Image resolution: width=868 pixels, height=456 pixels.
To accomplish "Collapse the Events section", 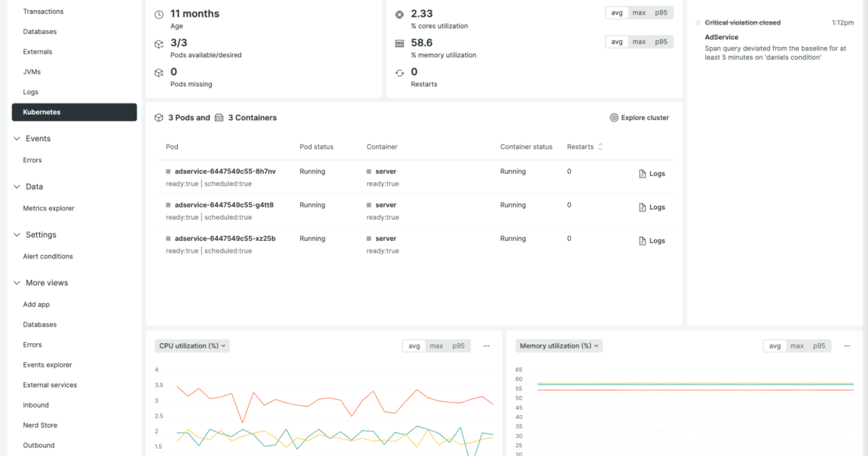I will [x=17, y=138].
